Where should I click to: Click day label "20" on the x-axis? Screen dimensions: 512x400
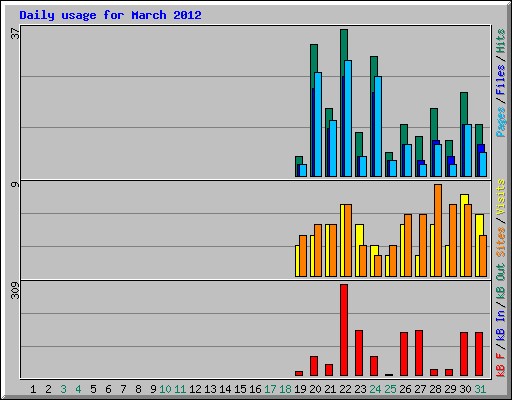pos(315,389)
